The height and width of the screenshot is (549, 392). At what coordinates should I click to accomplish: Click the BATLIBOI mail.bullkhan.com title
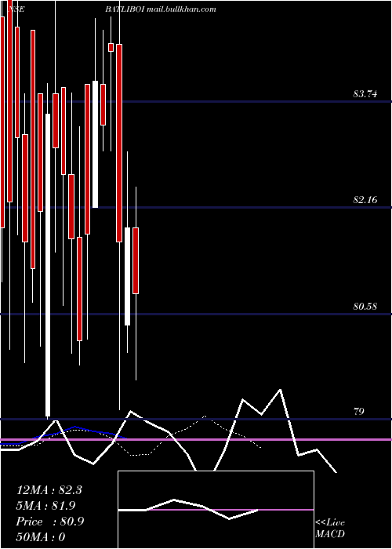[x=160, y=9]
